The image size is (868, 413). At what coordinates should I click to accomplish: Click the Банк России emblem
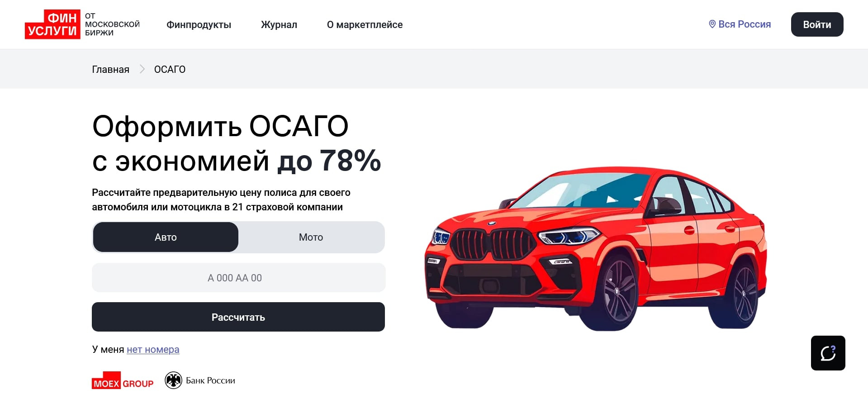(x=173, y=380)
